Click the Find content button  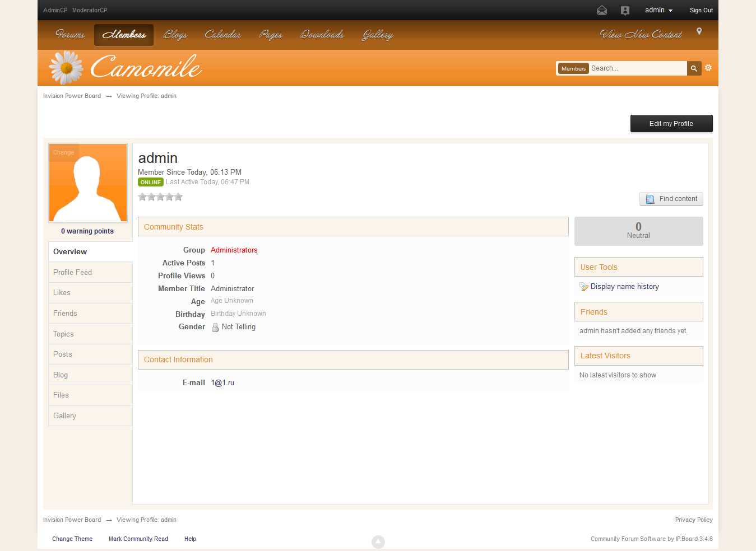pyautogui.click(x=671, y=199)
